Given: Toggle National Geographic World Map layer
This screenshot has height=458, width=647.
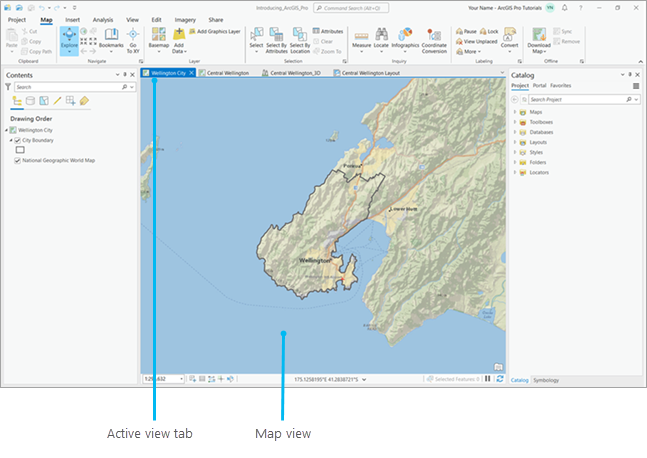Looking at the screenshot, I should (17, 161).
